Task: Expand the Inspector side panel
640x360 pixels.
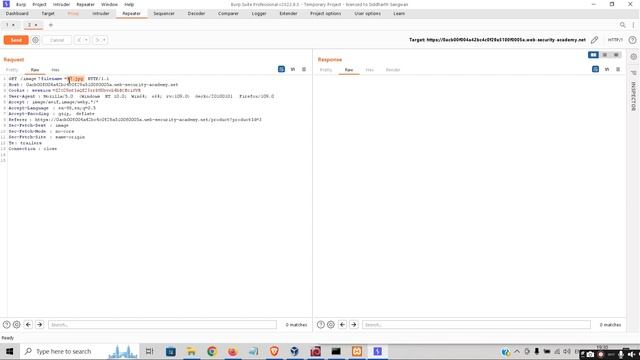Action: click(633, 96)
